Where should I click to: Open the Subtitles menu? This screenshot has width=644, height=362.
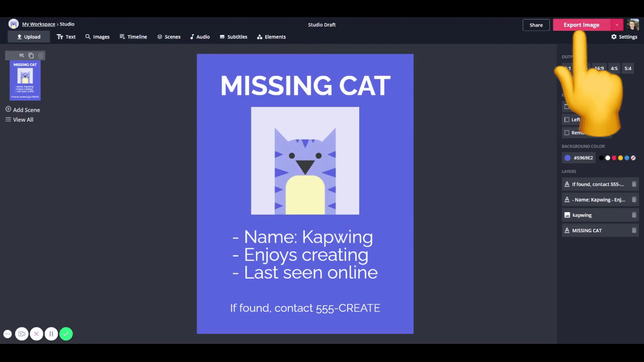233,37
